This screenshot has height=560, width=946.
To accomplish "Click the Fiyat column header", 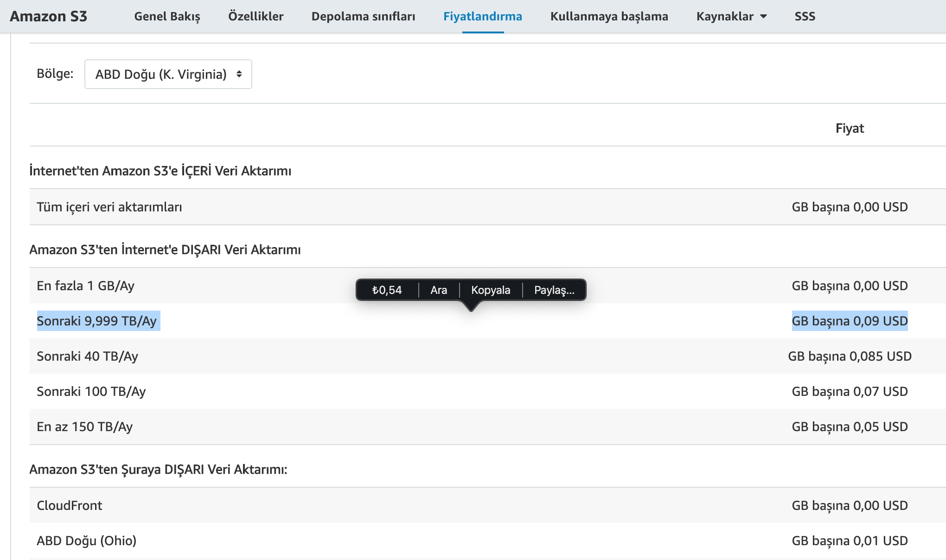I will (850, 128).
